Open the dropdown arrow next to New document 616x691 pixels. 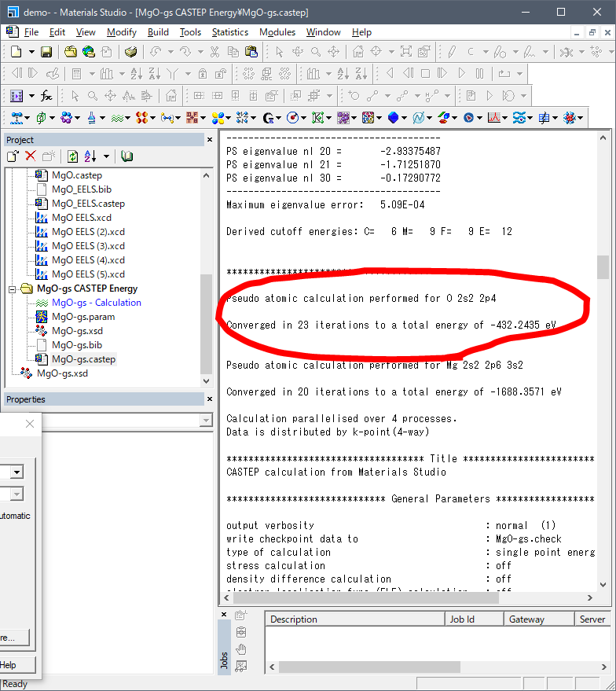[x=31, y=52]
